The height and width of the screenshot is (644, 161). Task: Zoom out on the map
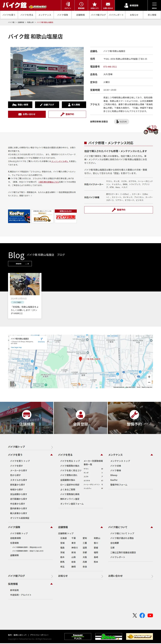[149, 382]
